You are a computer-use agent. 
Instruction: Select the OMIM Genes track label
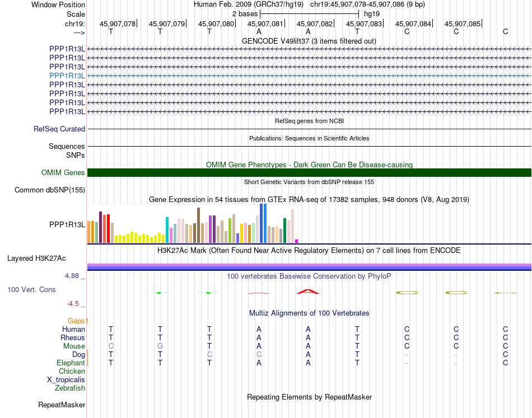(x=63, y=172)
